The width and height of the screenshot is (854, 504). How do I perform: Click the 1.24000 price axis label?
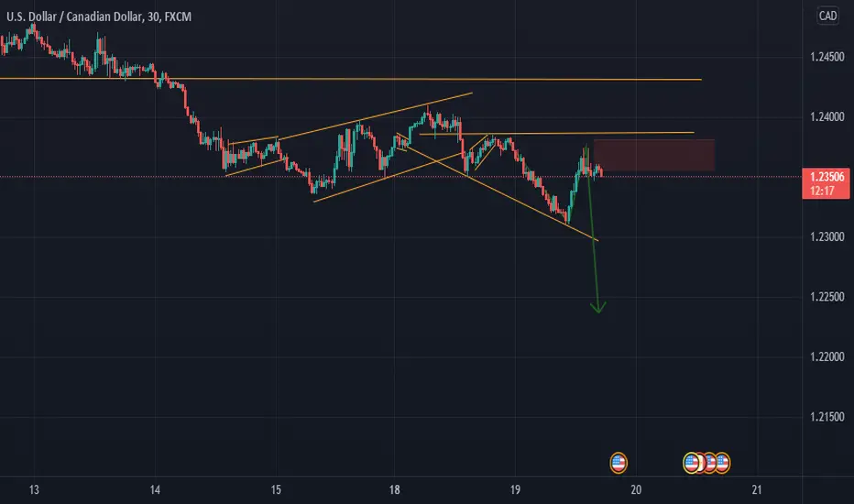[827, 116]
